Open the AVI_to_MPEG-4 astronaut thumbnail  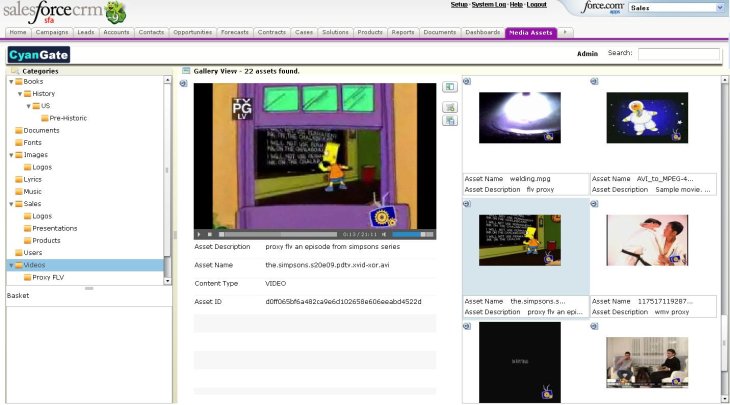coord(647,118)
